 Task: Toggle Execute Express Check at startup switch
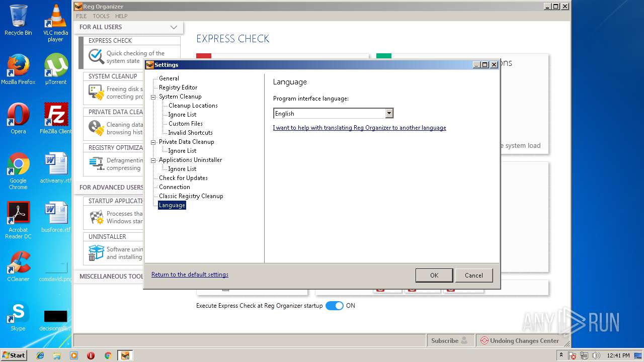[334, 306]
